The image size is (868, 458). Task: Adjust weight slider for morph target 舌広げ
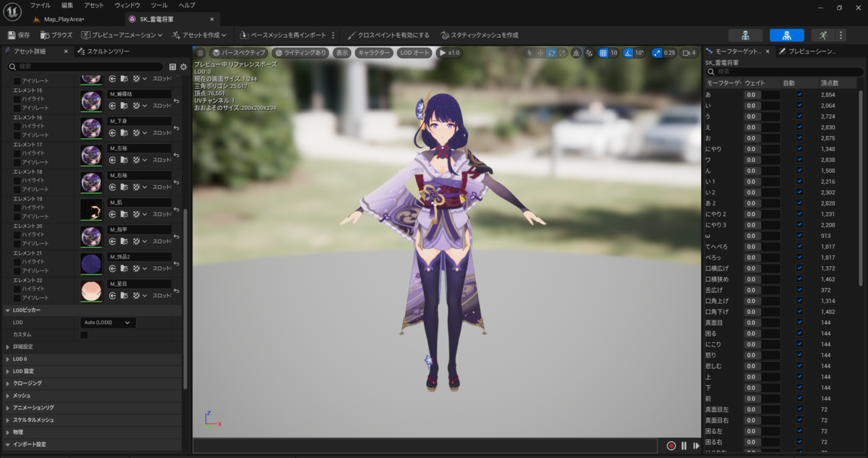pyautogui.click(x=762, y=290)
